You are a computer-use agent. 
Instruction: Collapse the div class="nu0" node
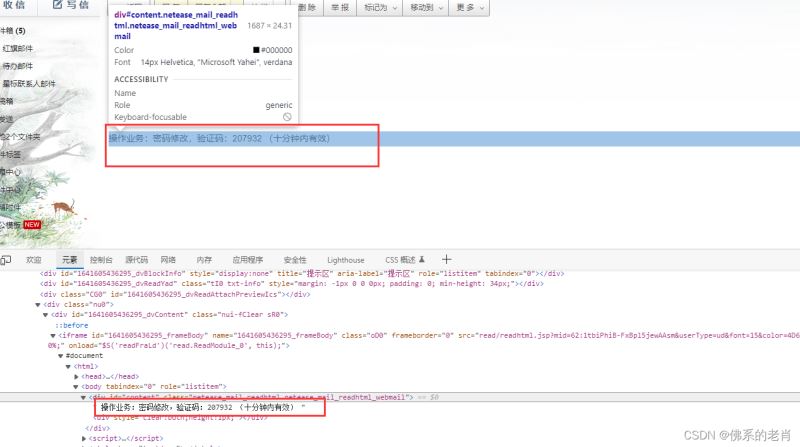(37, 305)
